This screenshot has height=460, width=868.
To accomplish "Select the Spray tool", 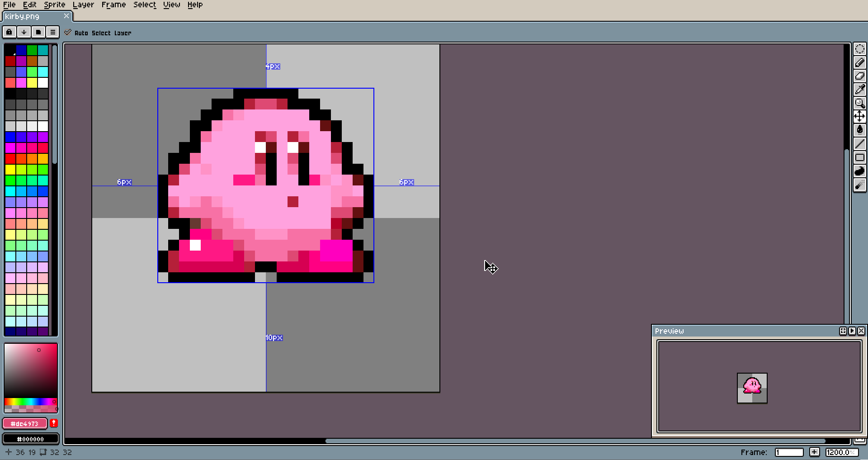I will pyautogui.click(x=859, y=185).
